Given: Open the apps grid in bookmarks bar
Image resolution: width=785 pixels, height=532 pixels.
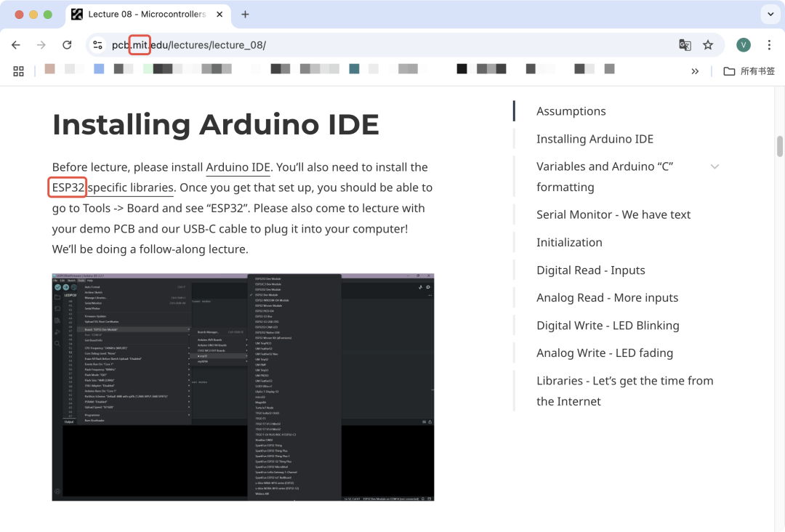Looking at the screenshot, I should pos(18,71).
